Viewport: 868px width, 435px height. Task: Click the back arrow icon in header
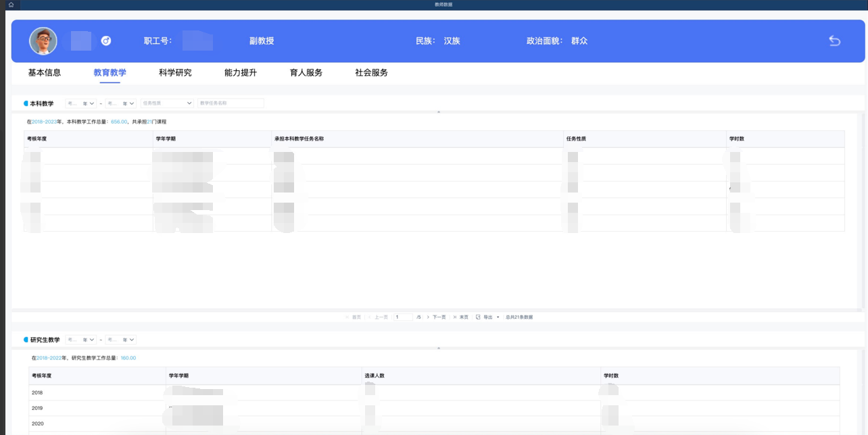click(x=834, y=41)
